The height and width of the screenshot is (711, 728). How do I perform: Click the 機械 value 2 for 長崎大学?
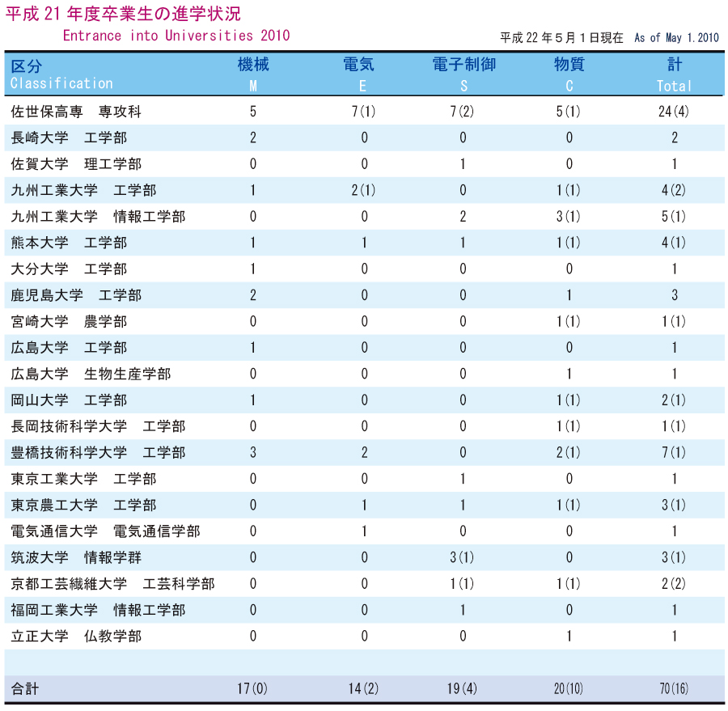pyautogui.click(x=253, y=138)
